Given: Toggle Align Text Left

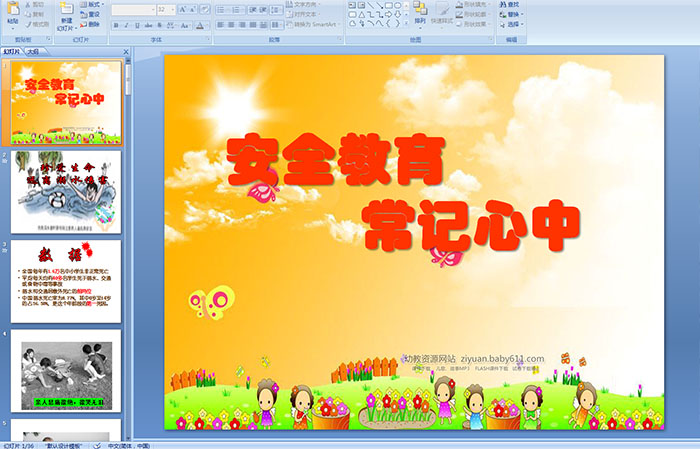Looking at the screenshot, I should point(220,25).
